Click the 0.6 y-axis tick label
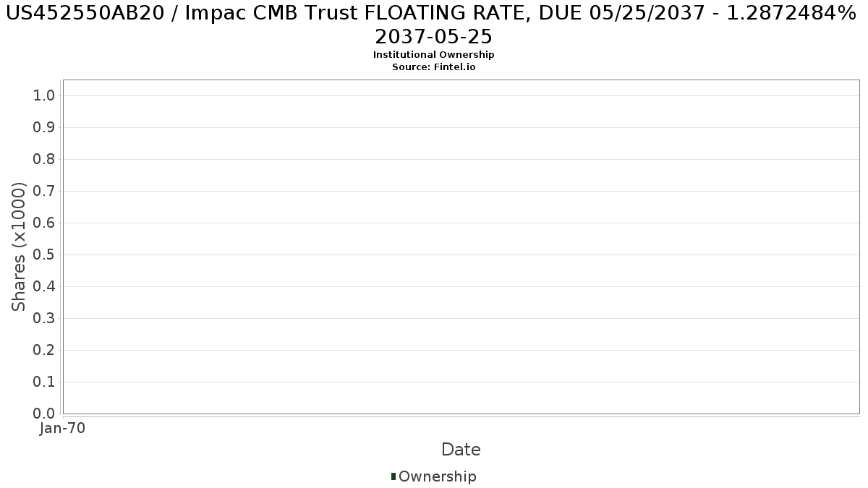Viewport: 868px width, 488px height. [x=45, y=223]
